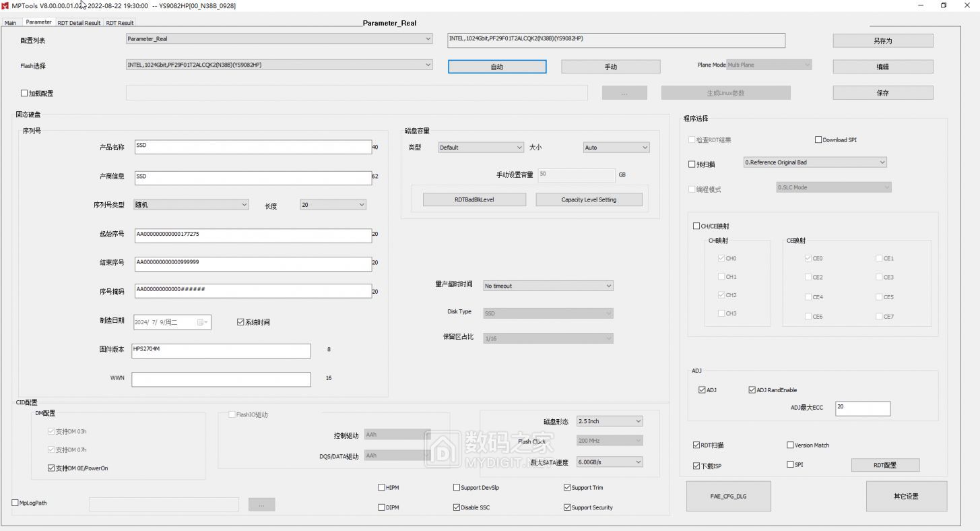This screenshot has width=980, height=531.
Task: Open the Main tab
Action: (x=10, y=23)
